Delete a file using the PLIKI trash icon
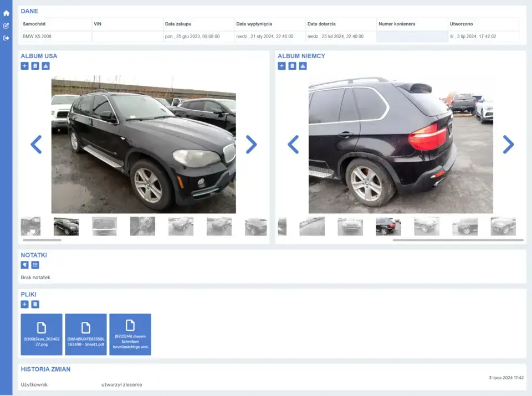 pyautogui.click(x=34, y=304)
